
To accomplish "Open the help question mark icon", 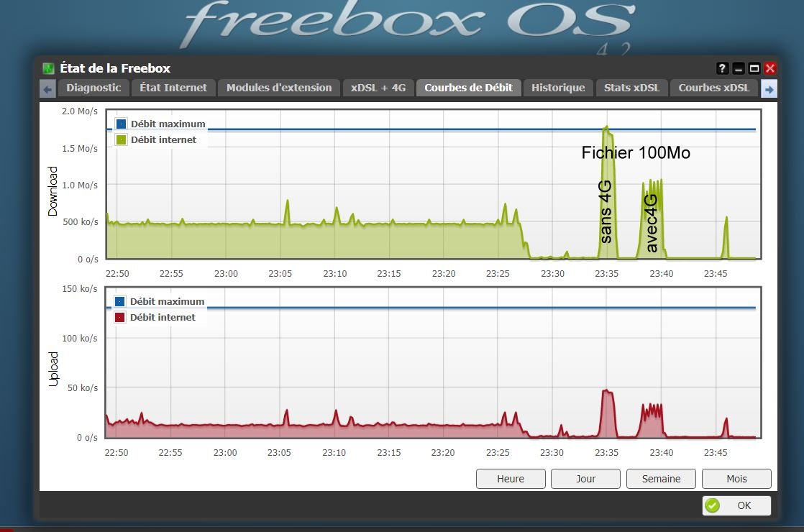I will pos(722,68).
